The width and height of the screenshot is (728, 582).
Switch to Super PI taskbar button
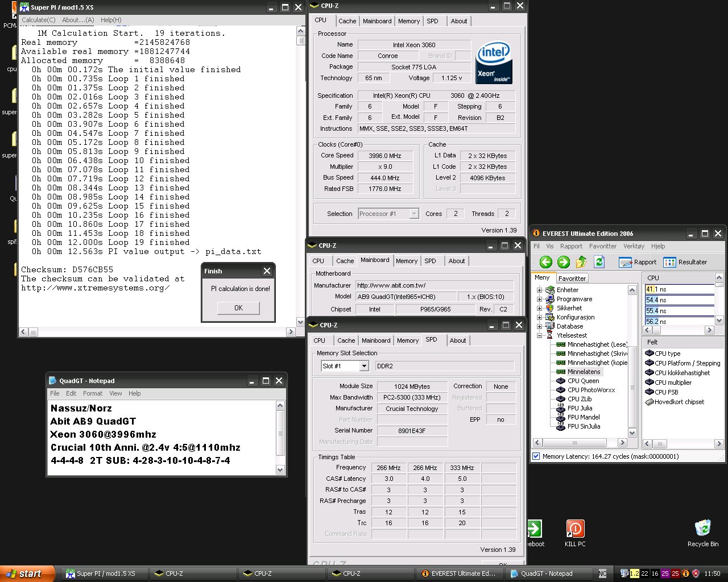pos(104,573)
